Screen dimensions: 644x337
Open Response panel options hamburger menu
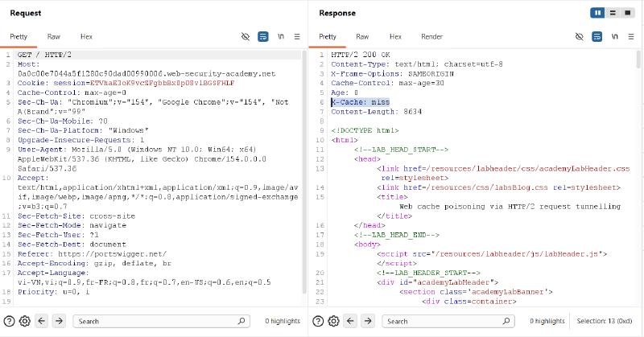pyautogui.click(x=631, y=36)
